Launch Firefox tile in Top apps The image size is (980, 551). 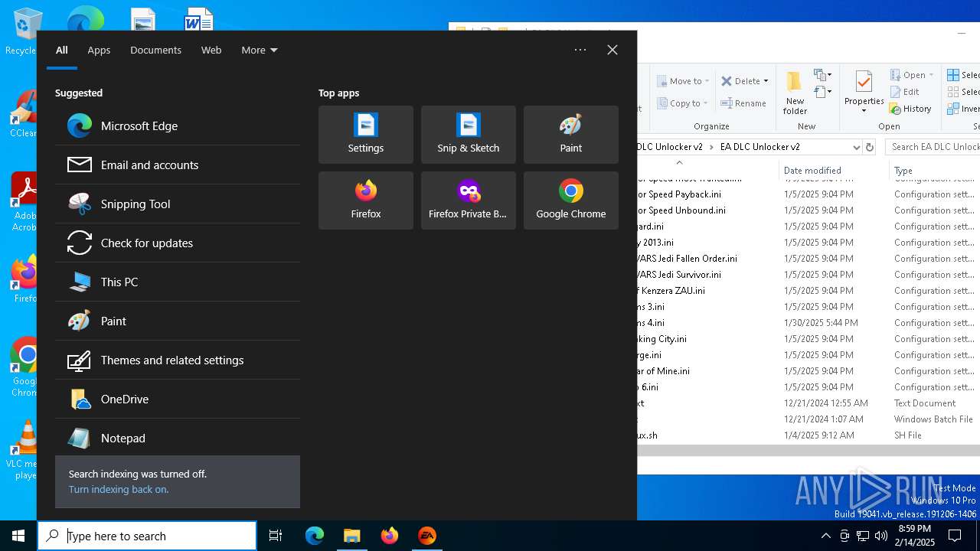pyautogui.click(x=366, y=201)
